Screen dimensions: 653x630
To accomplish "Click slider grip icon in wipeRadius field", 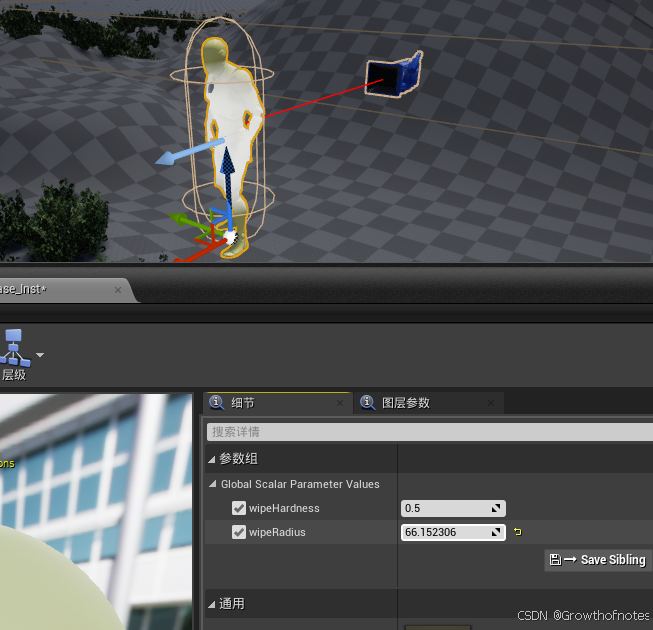I will click(496, 533).
